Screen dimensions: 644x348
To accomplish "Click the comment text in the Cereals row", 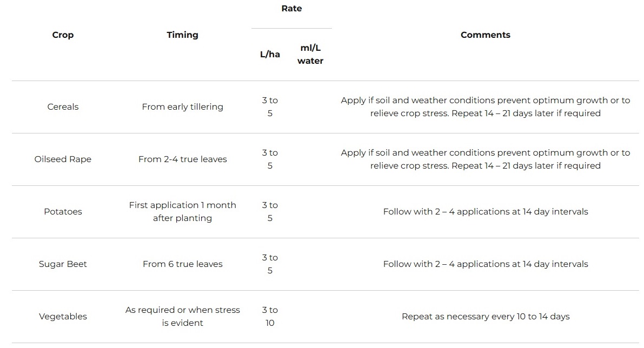I will coord(485,107).
